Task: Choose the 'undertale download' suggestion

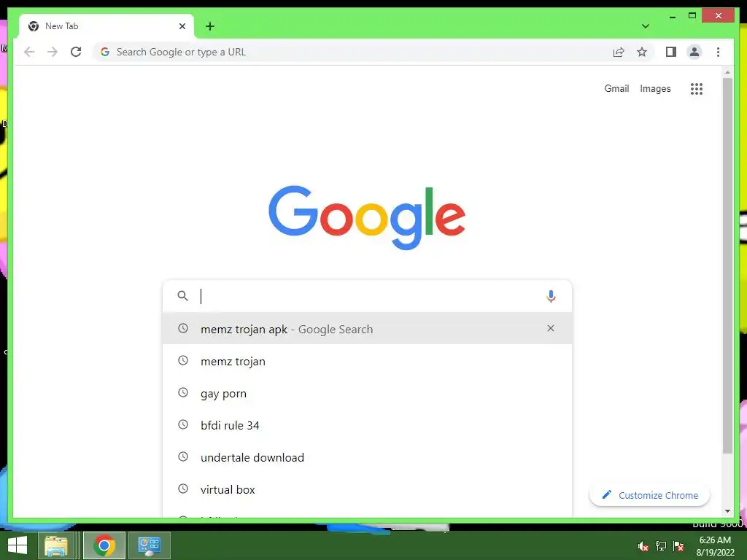Action: click(367, 457)
